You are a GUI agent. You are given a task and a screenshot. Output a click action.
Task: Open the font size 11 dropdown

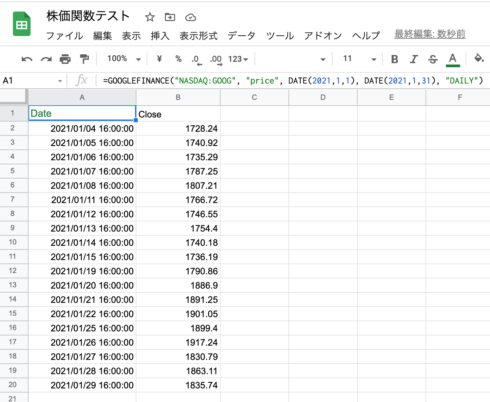pyautogui.click(x=359, y=59)
